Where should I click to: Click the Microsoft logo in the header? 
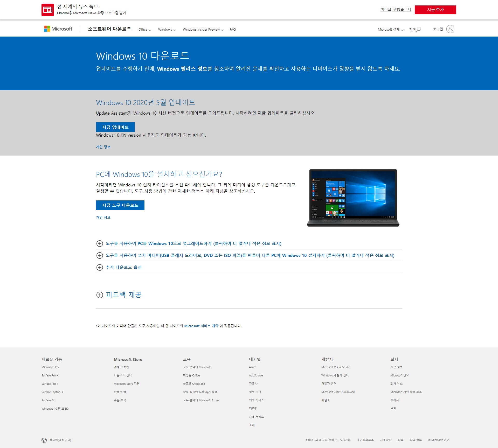tap(58, 29)
